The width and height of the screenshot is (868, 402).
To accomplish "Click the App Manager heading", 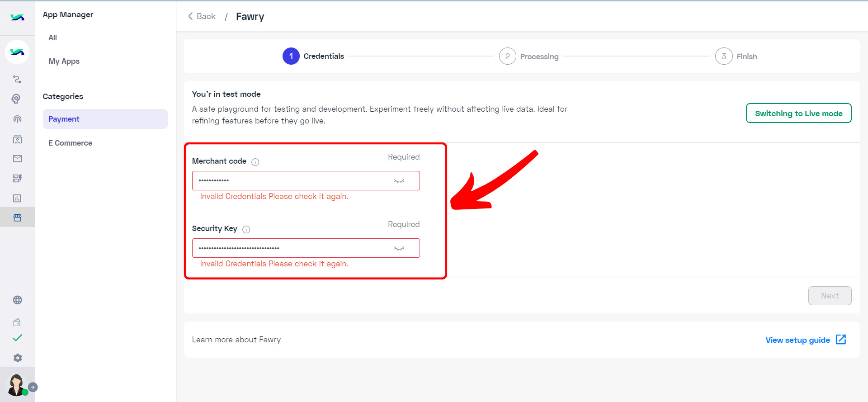I will [x=68, y=14].
